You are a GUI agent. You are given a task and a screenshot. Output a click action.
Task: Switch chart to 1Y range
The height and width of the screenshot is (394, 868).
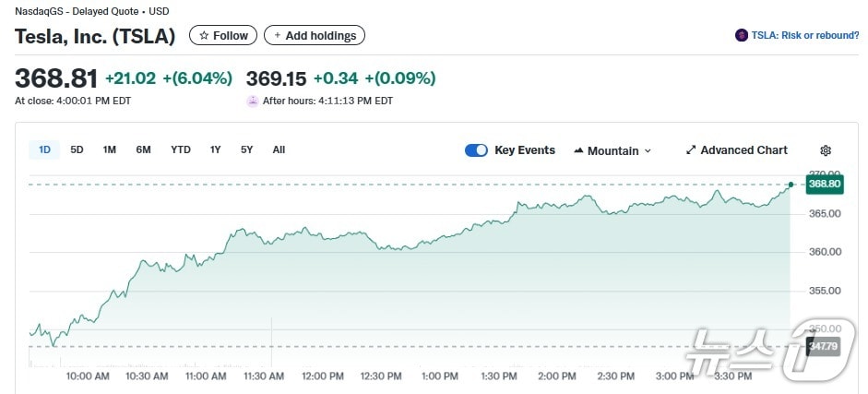click(x=216, y=149)
